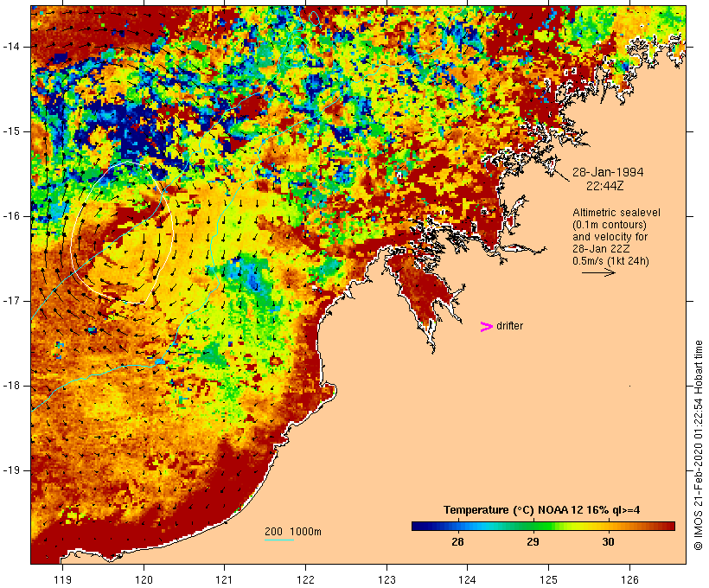Click the latitude label '-17'

point(11,301)
